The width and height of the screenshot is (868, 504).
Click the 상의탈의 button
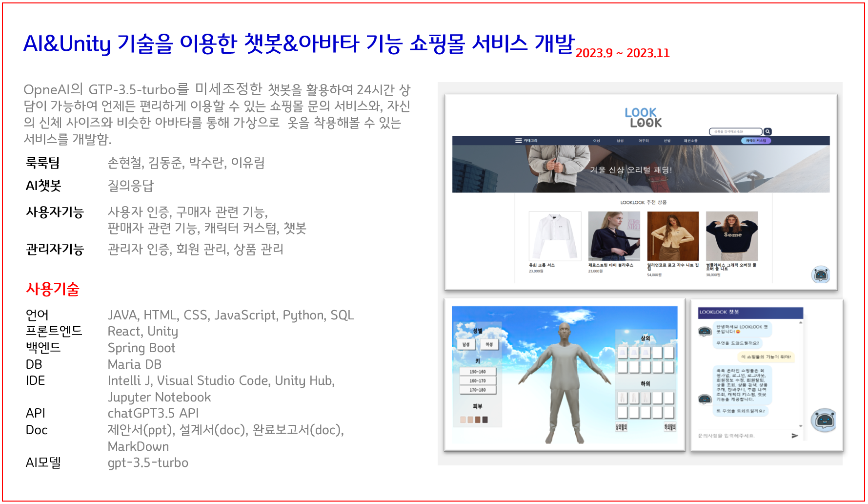(x=621, y=427)
